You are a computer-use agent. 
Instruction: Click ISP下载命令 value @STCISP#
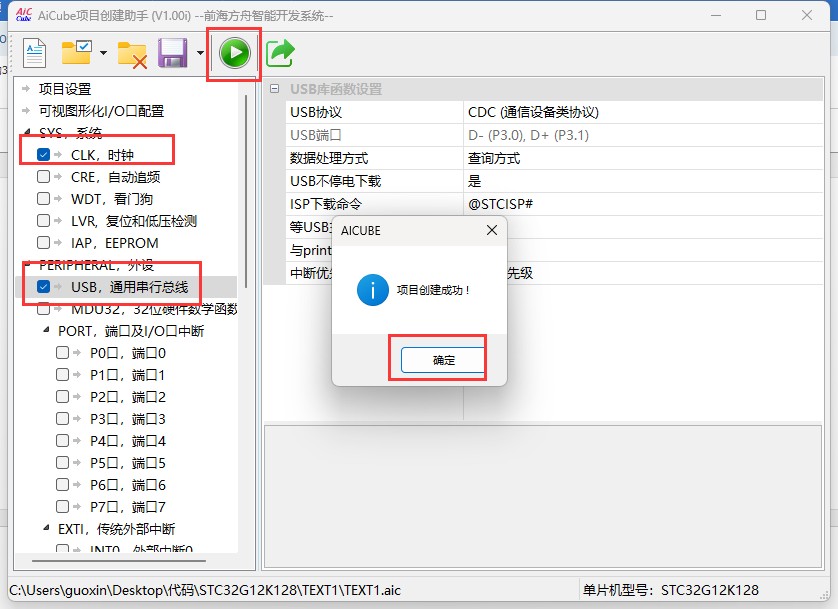click(x=642, y=204)
